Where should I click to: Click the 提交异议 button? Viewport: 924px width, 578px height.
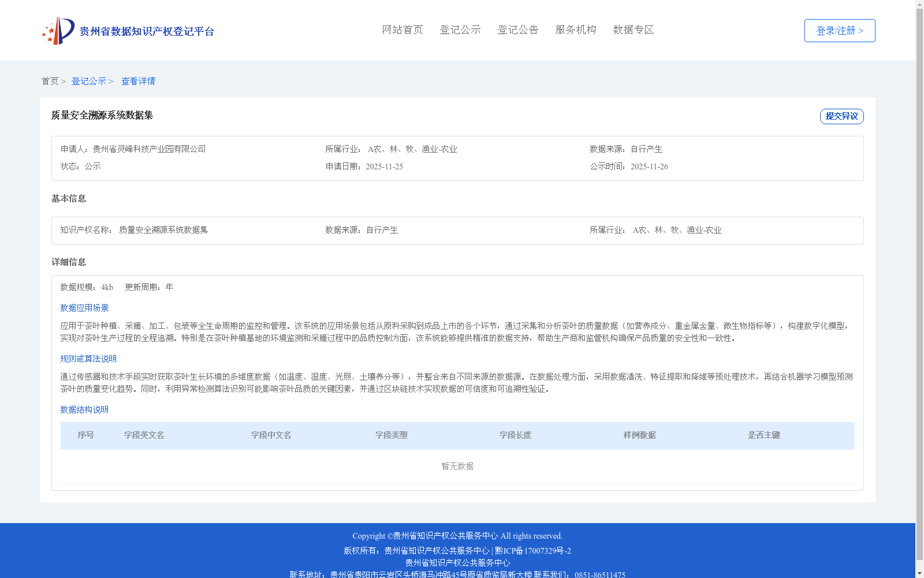coord(841,116)
